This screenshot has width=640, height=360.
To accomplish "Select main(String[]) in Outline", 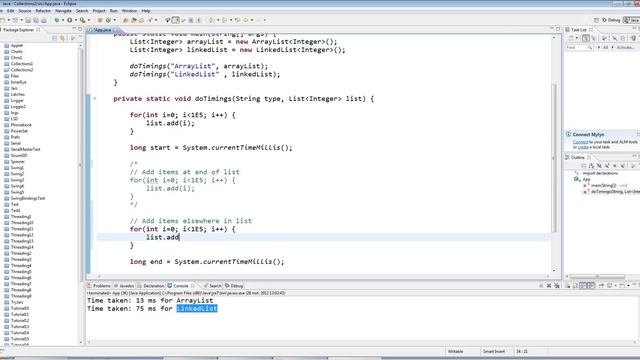I will click(x=604, y=186).
